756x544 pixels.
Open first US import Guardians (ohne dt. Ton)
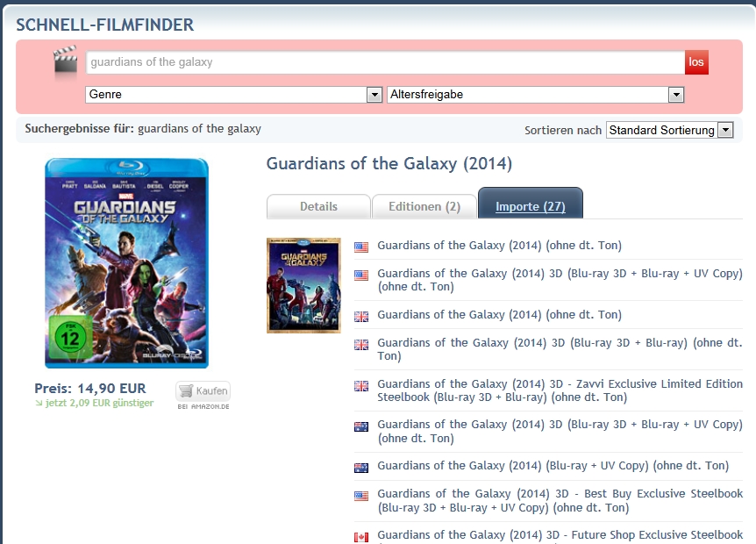[500, 246]
